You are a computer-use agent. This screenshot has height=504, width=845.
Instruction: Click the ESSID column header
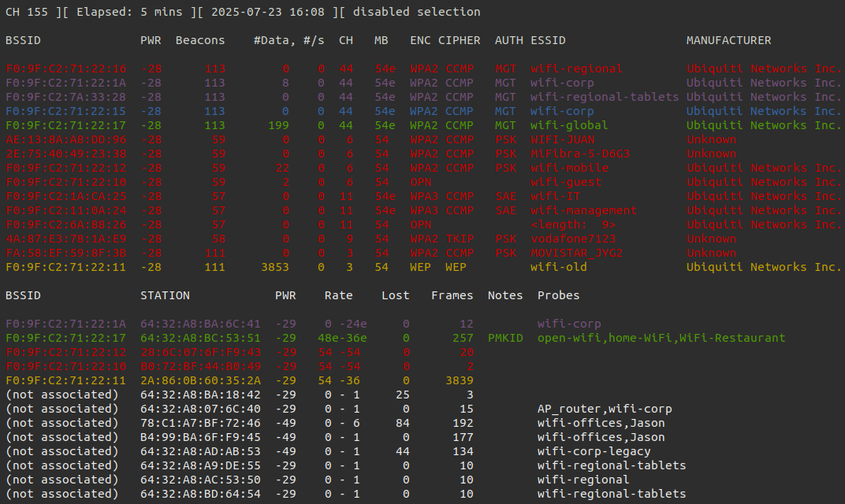point(548,40)
